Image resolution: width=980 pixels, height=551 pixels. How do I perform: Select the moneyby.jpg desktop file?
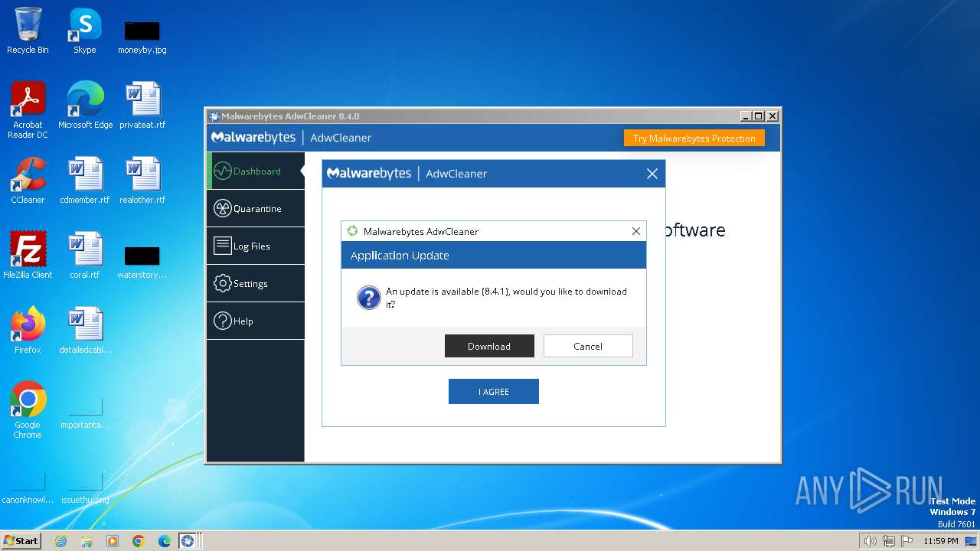pyautogui.click(x=142, y=37)
